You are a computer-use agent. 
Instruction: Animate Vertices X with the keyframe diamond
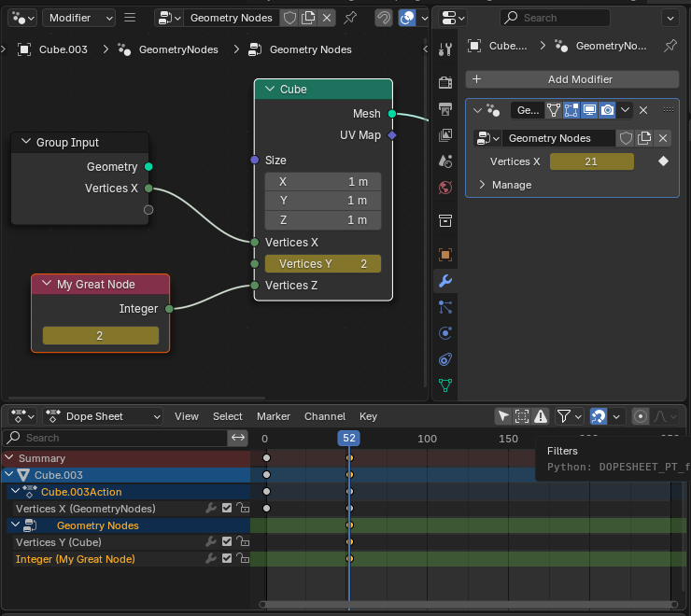[x=663, y=161]
